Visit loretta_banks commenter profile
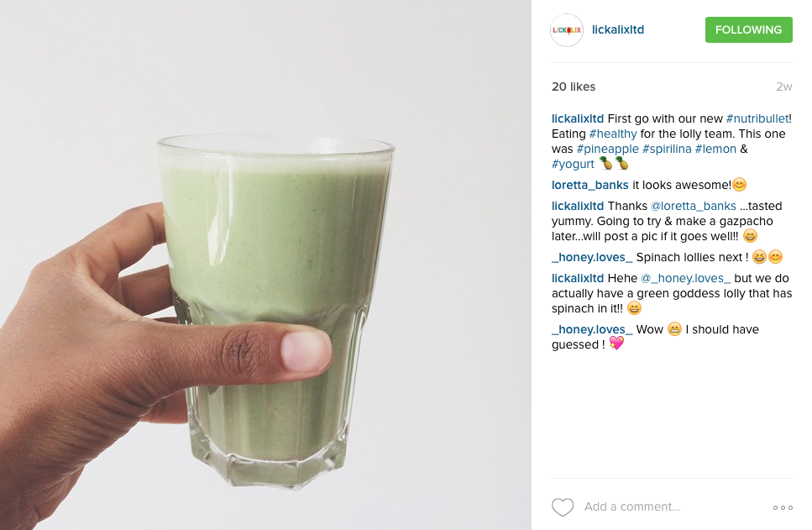This screenshot has height=530, width=812. tap(589, 185)
